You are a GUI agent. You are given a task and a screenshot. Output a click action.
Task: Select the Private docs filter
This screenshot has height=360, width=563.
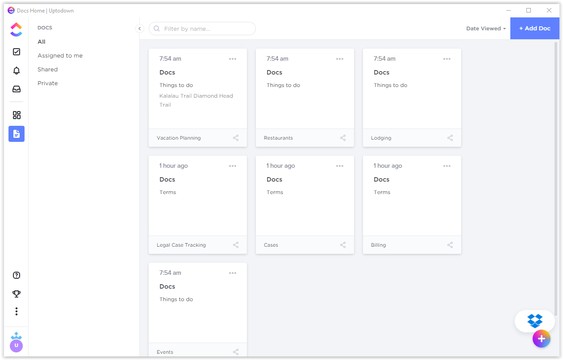[47, 83]
